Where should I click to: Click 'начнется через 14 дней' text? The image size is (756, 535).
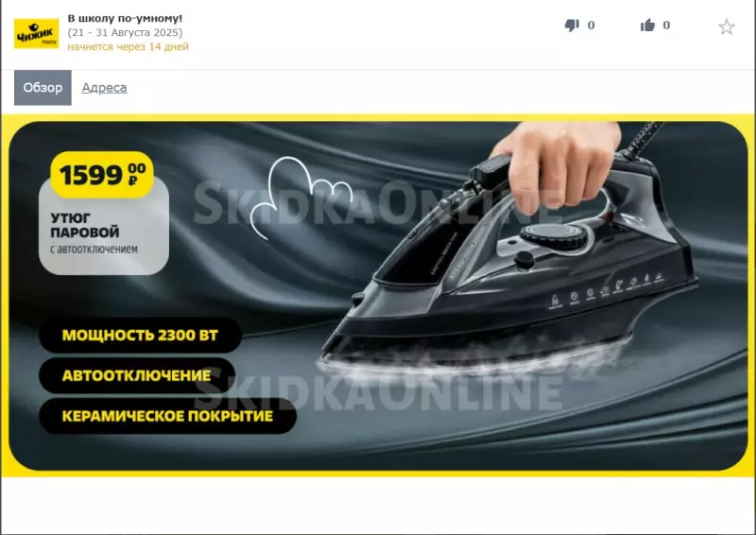pyautogui.click(x=128, y=47)
